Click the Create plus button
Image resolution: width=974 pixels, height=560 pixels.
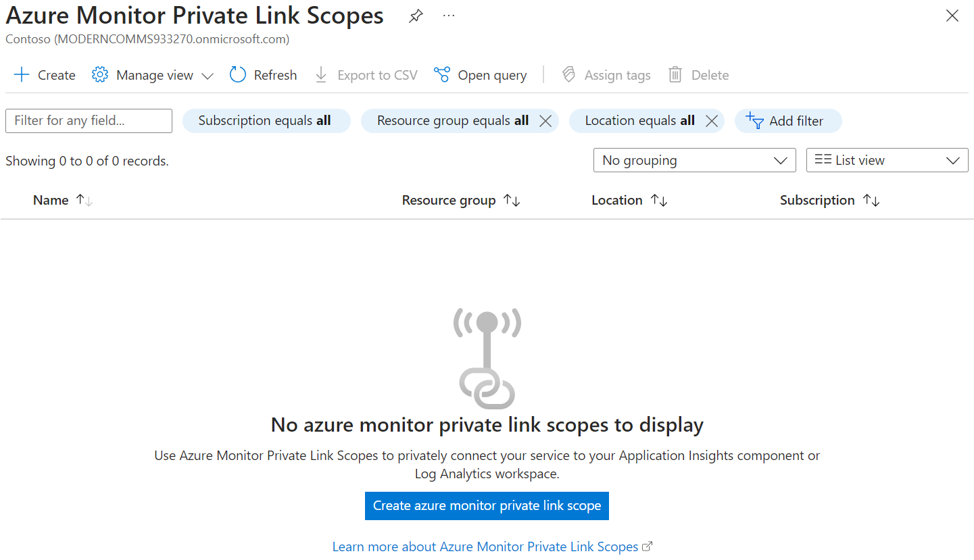pyautogui.click(x=45, y=75)
